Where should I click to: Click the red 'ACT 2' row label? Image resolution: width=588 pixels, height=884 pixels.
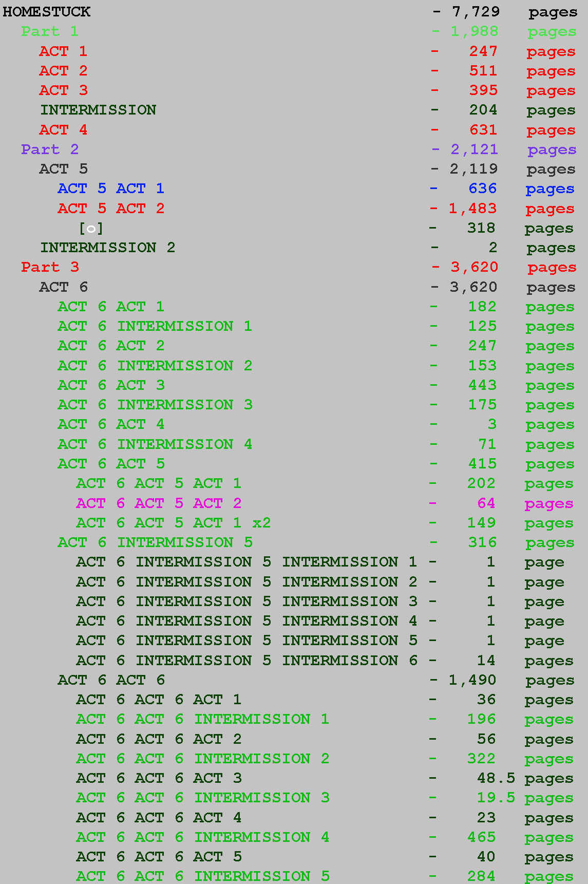(63, 71)
